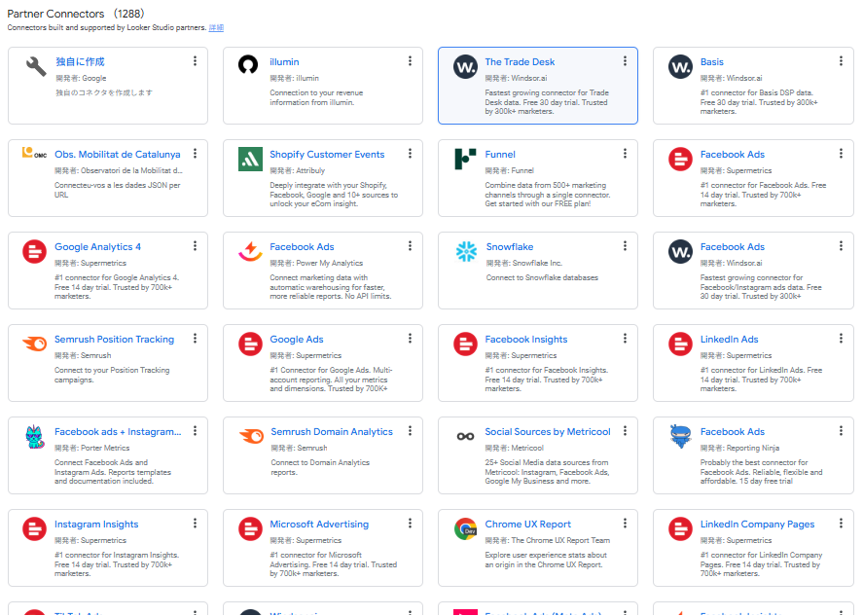Click the Semrush logo on the Domain Analytics card
Image resolution: width=863 pixels, height=616 pixels.
point(251,437)
